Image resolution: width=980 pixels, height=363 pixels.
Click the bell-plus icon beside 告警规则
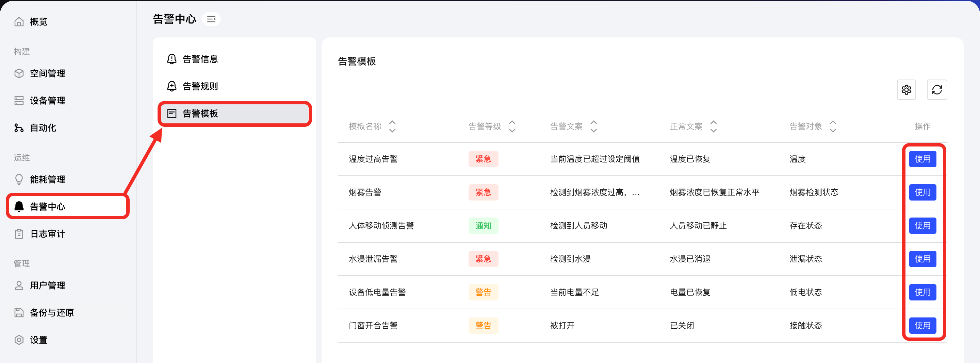172,86
